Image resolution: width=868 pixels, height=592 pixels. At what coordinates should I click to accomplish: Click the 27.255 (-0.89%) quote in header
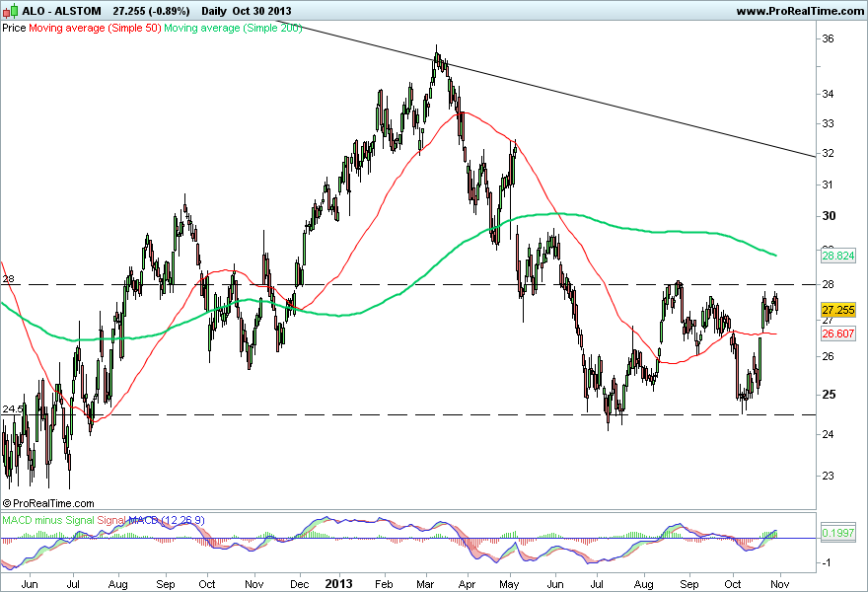151,11
